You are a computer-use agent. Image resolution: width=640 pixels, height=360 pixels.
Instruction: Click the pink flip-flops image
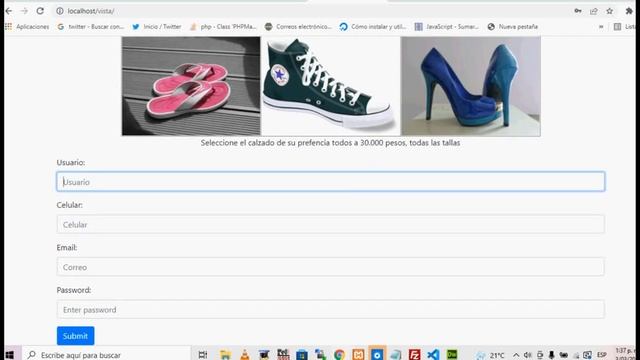click(191, 86)
